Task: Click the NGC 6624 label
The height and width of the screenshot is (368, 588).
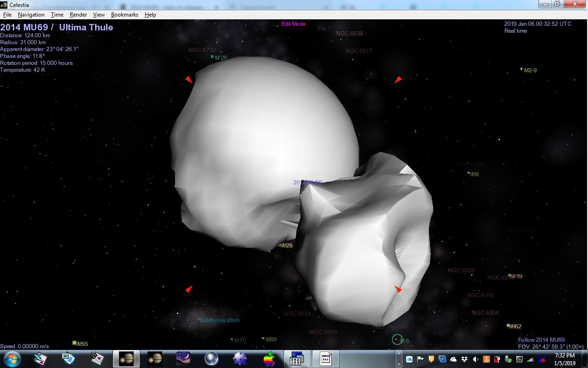Action: (297, 314)
